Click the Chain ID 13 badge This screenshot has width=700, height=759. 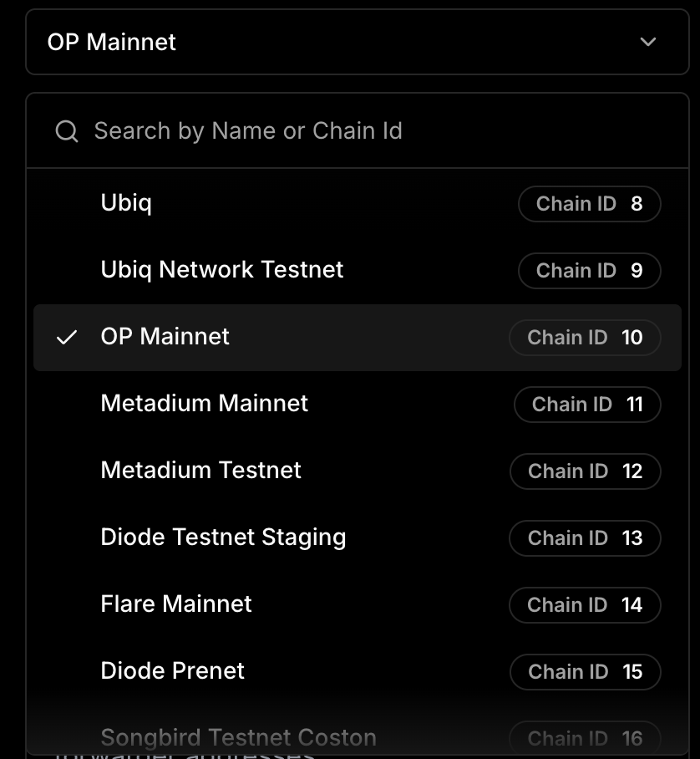[x=585, y=538]
